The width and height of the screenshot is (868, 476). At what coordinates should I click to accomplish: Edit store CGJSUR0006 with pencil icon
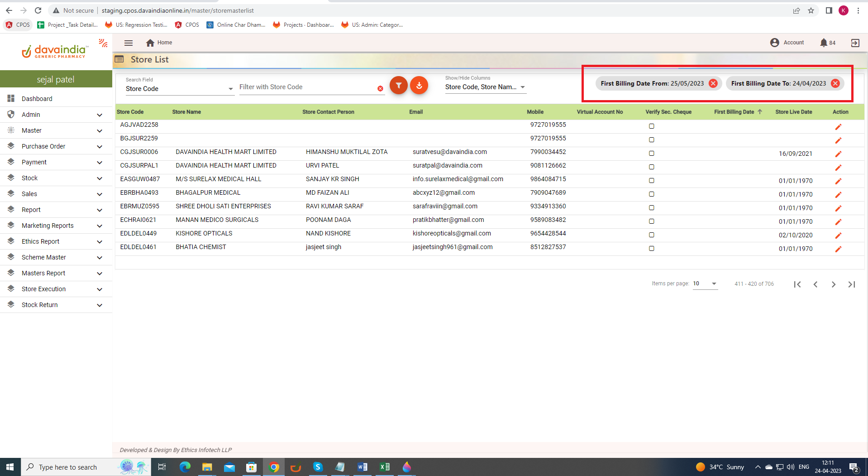pyautogui.click(x=838, y=154)
